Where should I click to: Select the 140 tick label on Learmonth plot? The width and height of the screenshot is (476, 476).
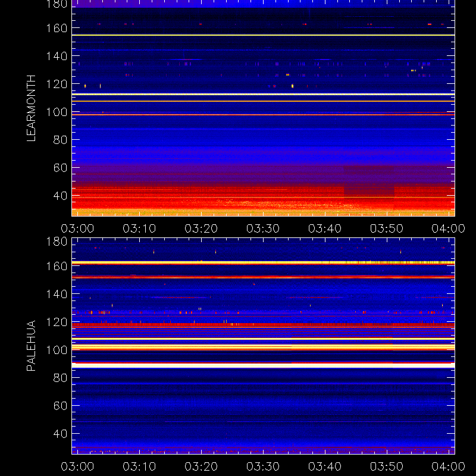tap(57, 56)
